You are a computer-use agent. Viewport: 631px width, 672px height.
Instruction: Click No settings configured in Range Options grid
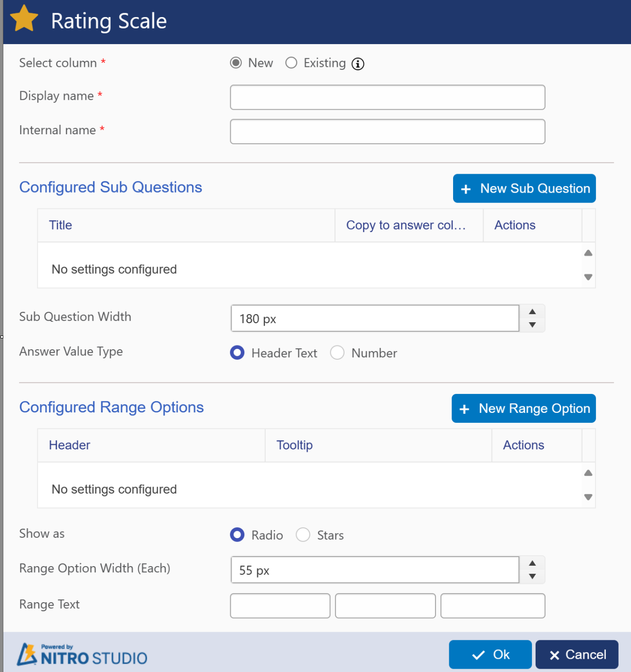(x=114, y=489)
